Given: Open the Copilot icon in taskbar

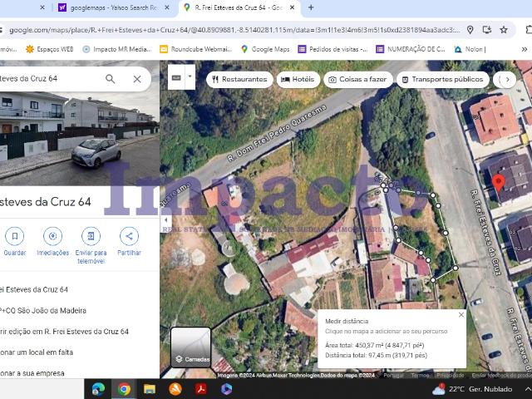Looking at the screenshot, I should (226, 389).
